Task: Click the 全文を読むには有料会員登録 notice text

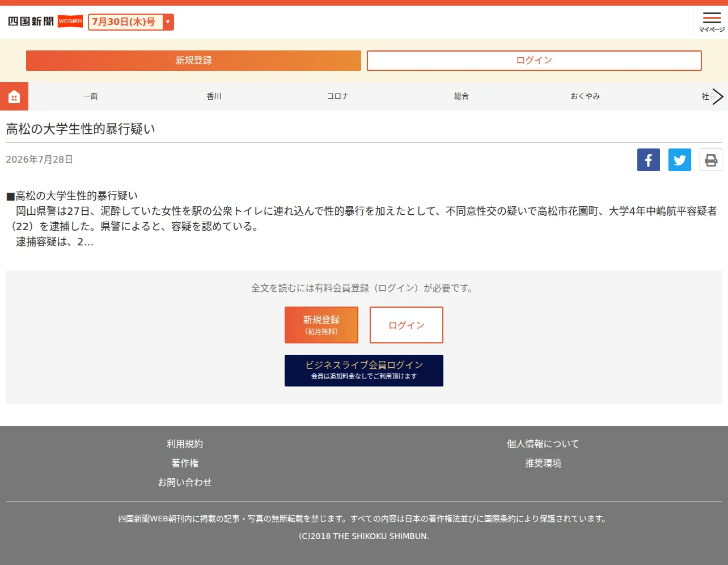Action: (364, 288)
